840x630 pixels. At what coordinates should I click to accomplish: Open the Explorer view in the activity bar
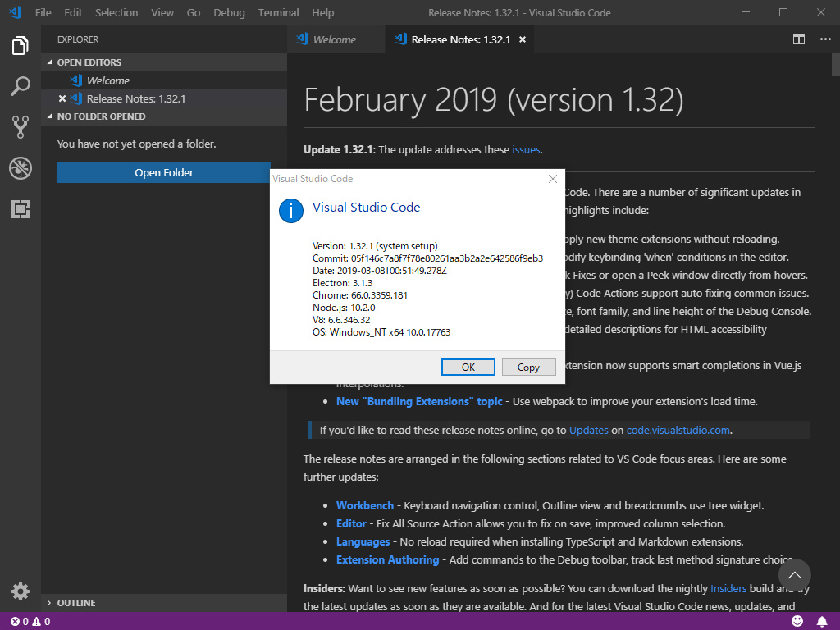coord(20,47)
